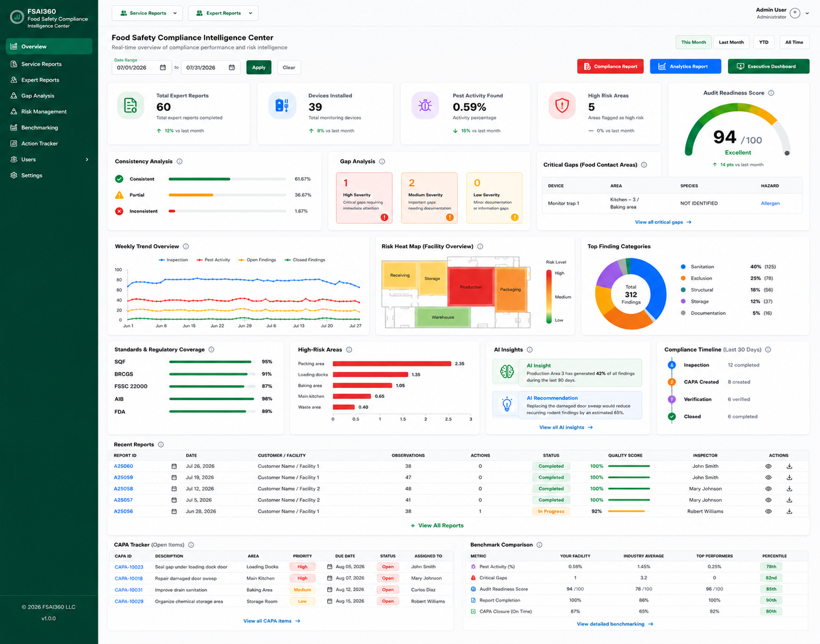This screenshot has height=644, width=820.
Task: Open calendar picker on end date field
Action: (x=232, y=68)
